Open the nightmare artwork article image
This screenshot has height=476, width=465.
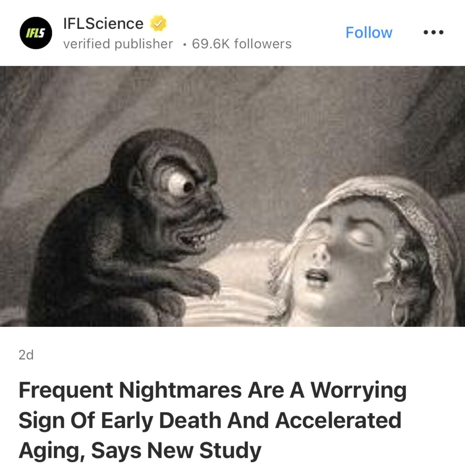tap(232, 196)
